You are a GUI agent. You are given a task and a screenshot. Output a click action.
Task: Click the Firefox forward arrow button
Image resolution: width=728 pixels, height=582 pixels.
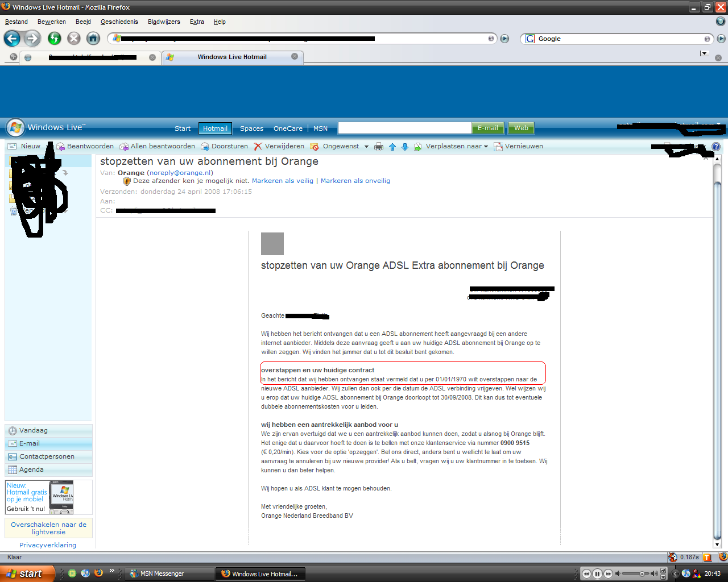tap(32, 38)
